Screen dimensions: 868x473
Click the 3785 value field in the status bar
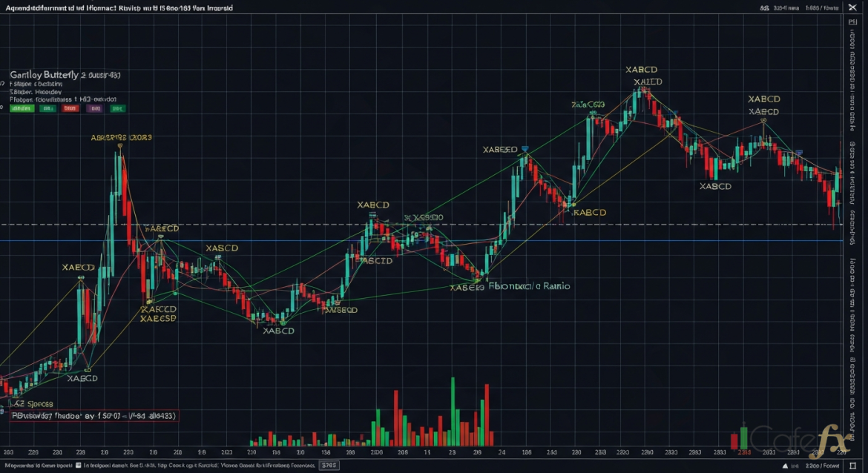[329, 466]
